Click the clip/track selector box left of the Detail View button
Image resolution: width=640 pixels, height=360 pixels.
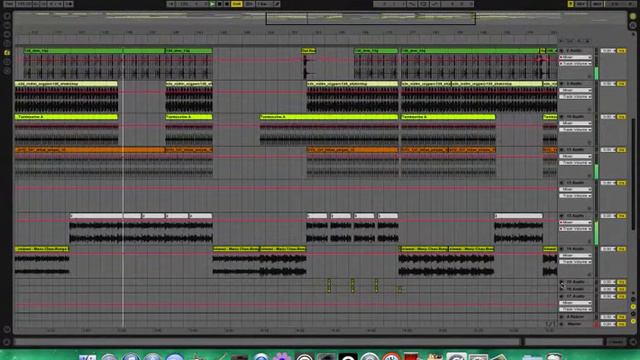pyautogui.click(x=616, y=342)
